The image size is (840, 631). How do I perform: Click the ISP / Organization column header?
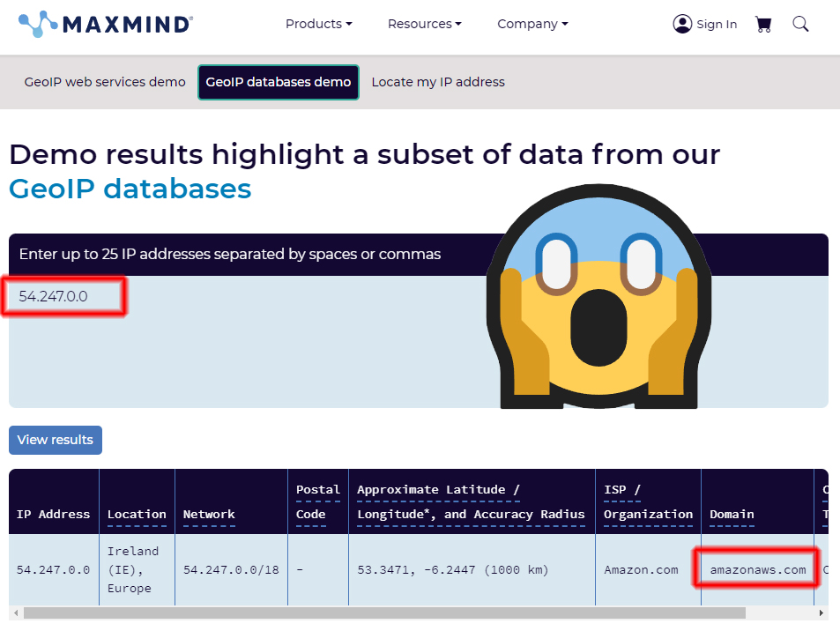click(648, 501)
